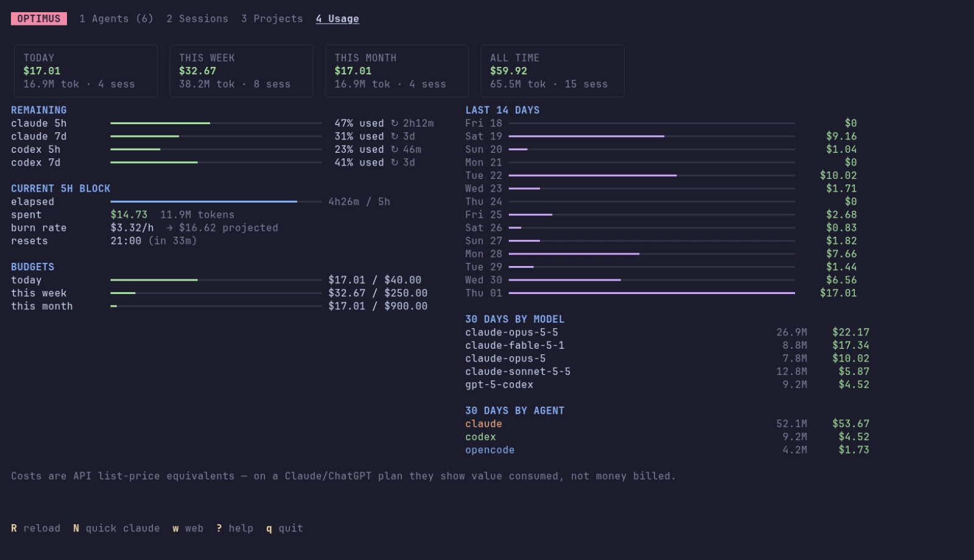974x560 pixels.
Task: Launch quick claude with N
Action: click(x=116, y=528)
